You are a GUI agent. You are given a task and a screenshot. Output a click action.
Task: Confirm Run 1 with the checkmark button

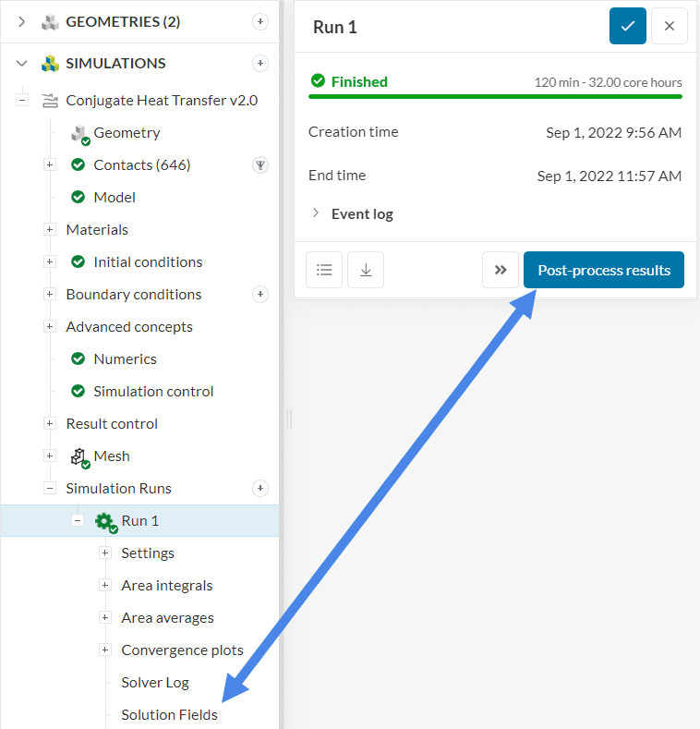click(628, 27)
